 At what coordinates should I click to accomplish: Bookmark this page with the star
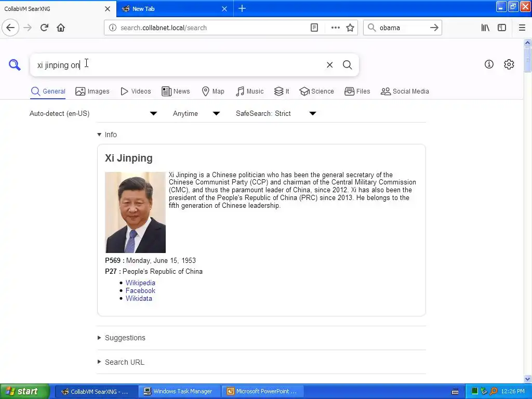click(x=350, y=28)
